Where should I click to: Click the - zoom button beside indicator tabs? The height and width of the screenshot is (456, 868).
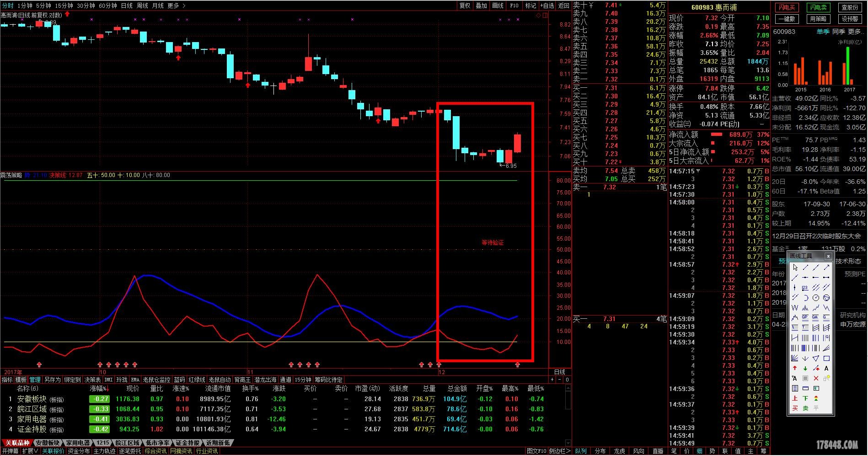tap(560, 380)
